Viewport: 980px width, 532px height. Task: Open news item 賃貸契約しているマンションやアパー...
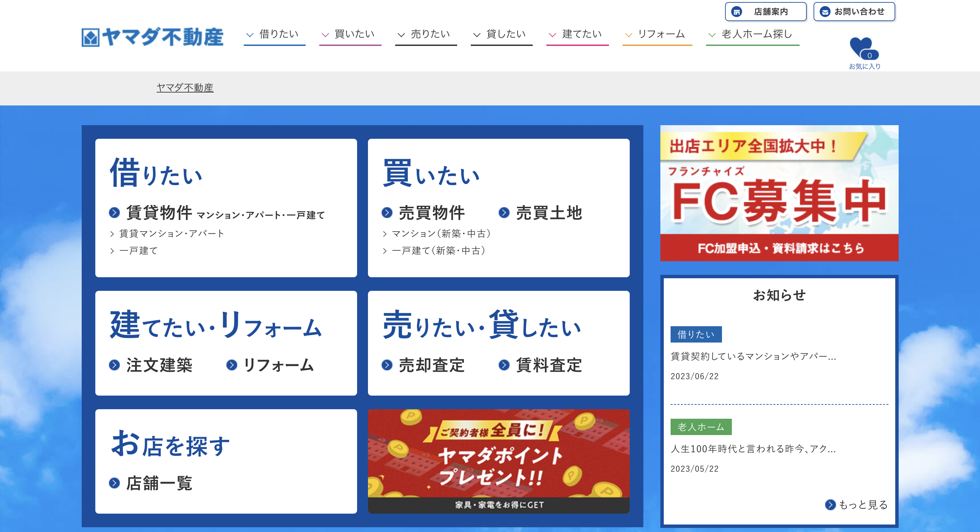(753, 356)
